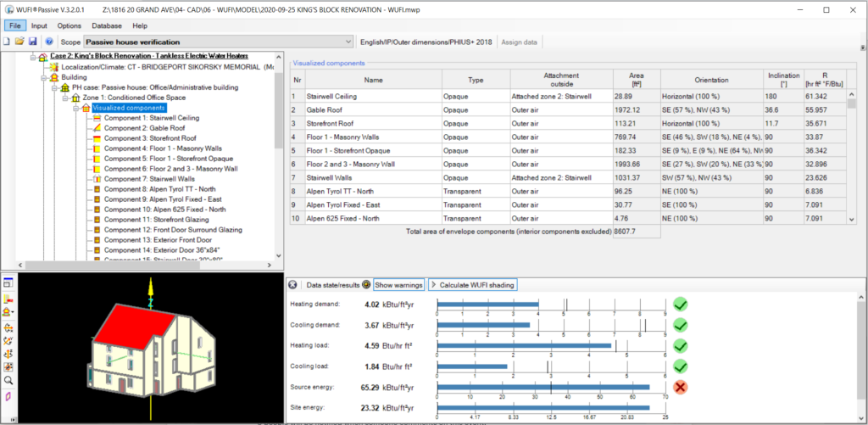
Task: Click the window layout icon atop the 3D toolbar
Action: point(8,282)
